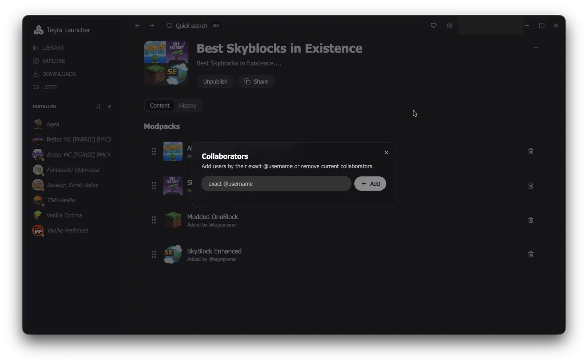Open the SkyBlock Enhanced modpack title
Image resolution: width=588 pixels, height=364 pixels.
[214, 251]
